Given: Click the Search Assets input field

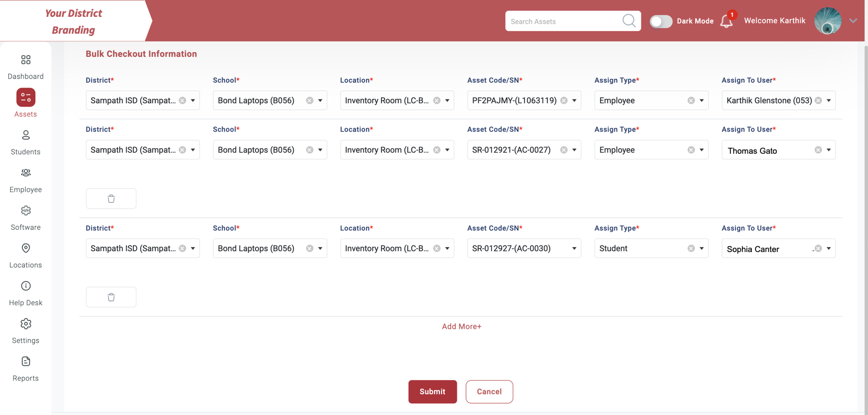Looking at the screenshot, I should coord(564,21).
